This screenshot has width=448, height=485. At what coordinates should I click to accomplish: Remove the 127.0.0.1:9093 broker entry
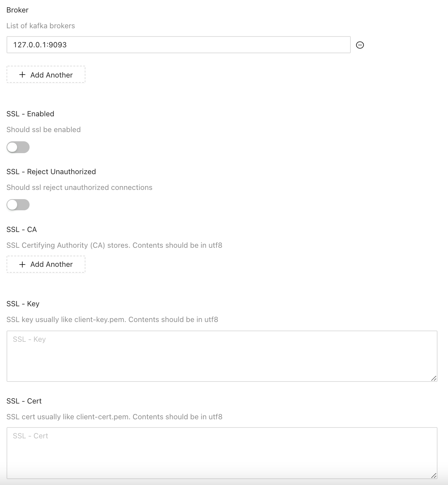pos(360,45)
